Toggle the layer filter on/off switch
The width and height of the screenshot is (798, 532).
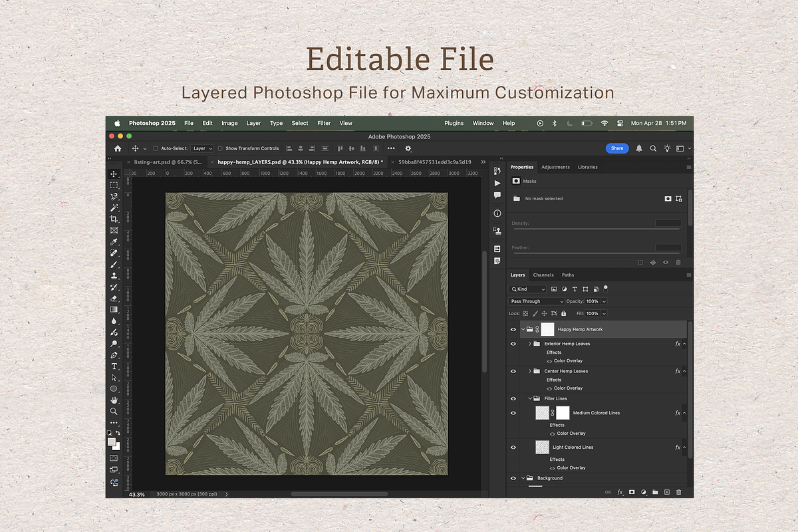pos(605,288)
